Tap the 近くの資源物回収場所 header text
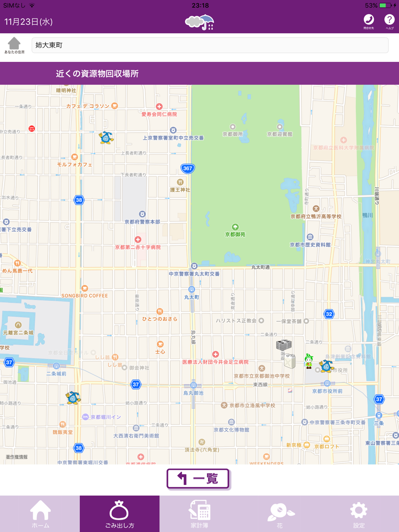Viewport: 399px width, 532px height. click(97, 73)
